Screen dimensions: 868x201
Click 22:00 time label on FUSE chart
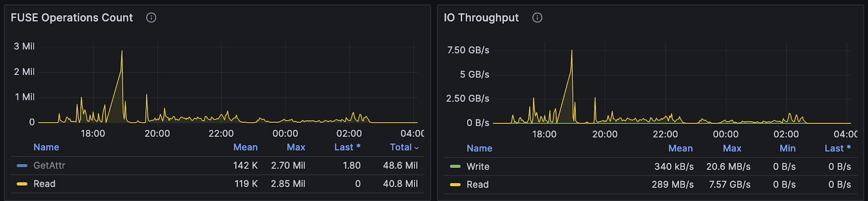click(221, 134)
